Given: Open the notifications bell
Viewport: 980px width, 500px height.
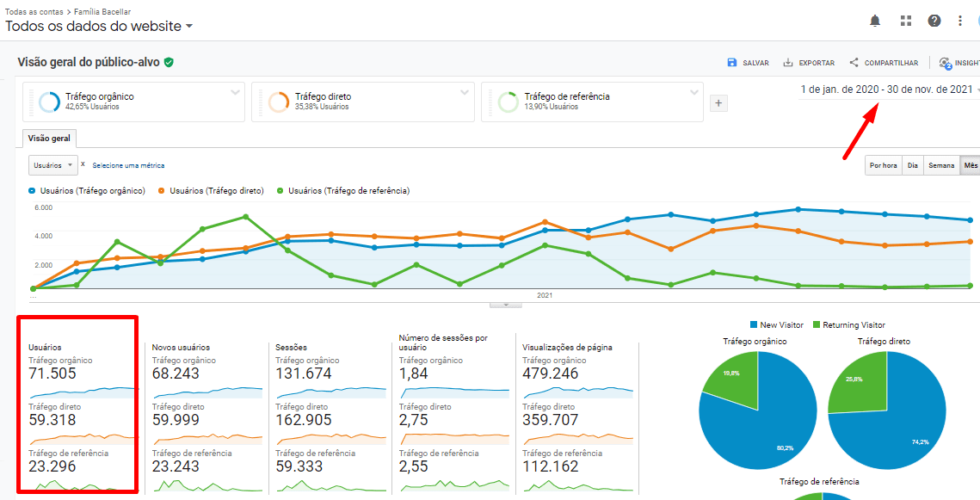Looking at the screenshot, I should click(875, 21).
